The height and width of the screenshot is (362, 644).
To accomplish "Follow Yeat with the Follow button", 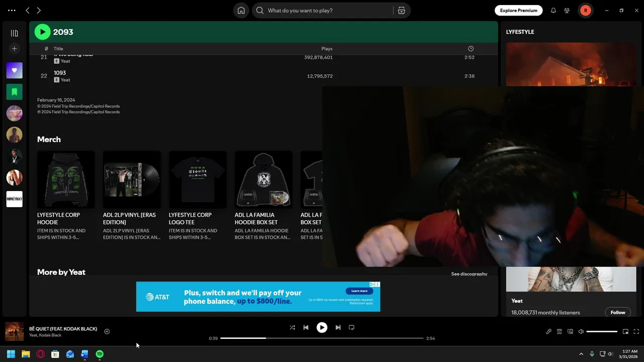I will click(x=618, y=312).
